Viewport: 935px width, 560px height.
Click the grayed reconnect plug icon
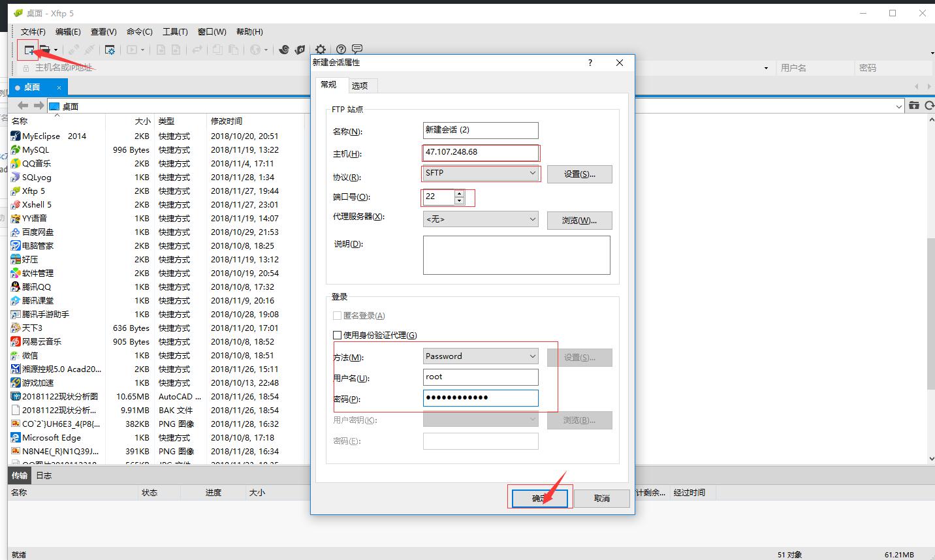74,50
